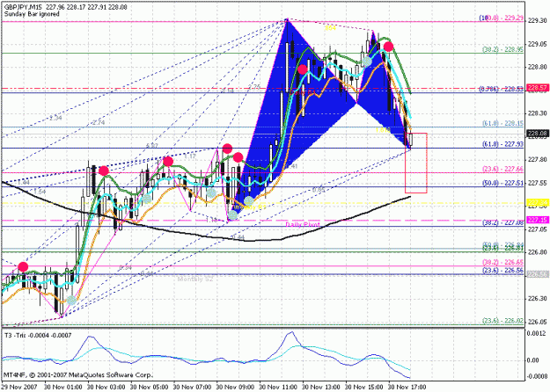
Task: Click the red 228.57 price tag
Action: click(536, 88)
